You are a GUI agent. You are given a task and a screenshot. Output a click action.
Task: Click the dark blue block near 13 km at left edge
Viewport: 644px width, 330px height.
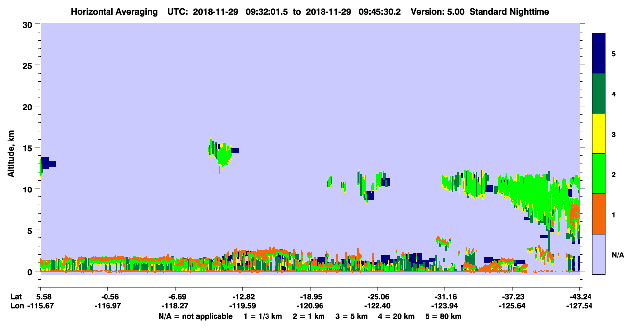point(48,164)
